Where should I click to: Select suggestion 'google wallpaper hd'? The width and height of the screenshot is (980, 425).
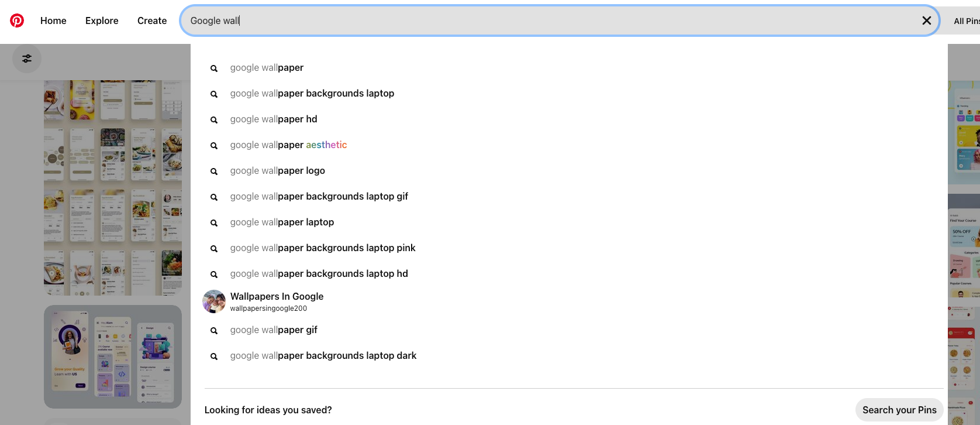pos(274,119)
